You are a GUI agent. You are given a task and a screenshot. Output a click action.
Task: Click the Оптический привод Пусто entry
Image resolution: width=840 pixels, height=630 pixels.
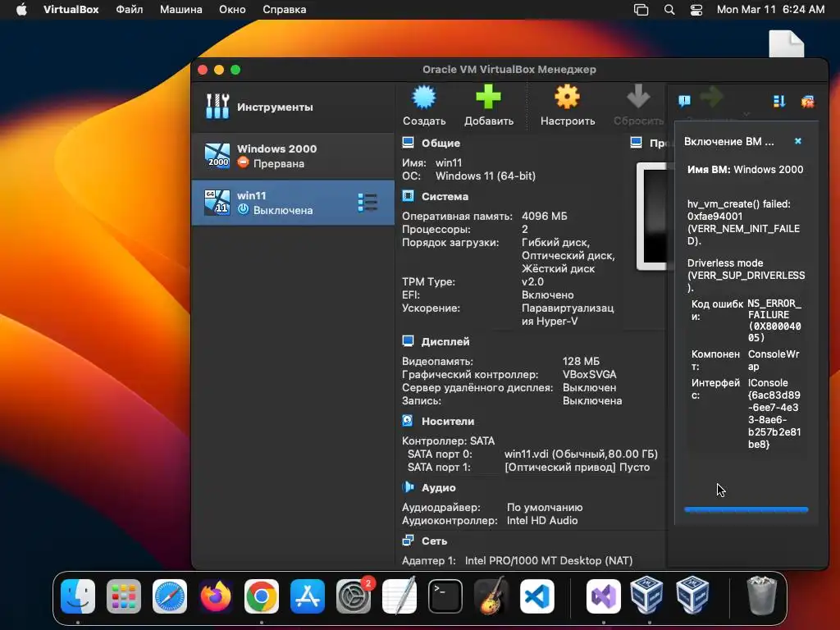coord(577,467)
